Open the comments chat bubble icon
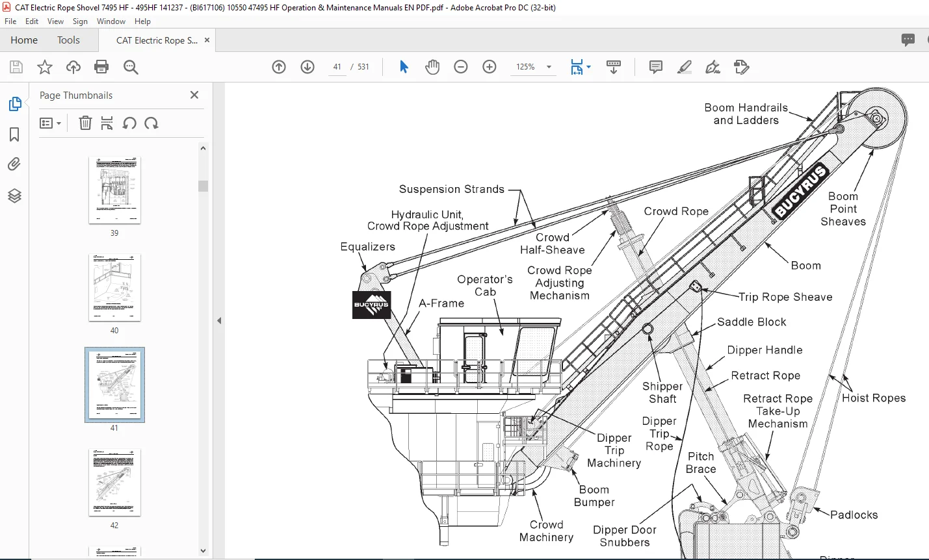Viewport: 929px width, 560px height. [x=908, y=40]
